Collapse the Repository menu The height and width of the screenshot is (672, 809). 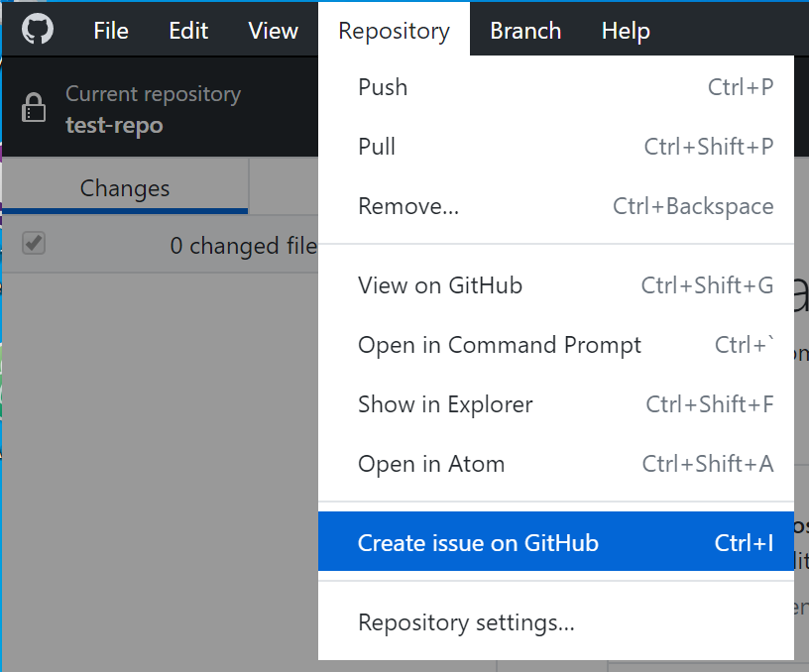[395, 31]
